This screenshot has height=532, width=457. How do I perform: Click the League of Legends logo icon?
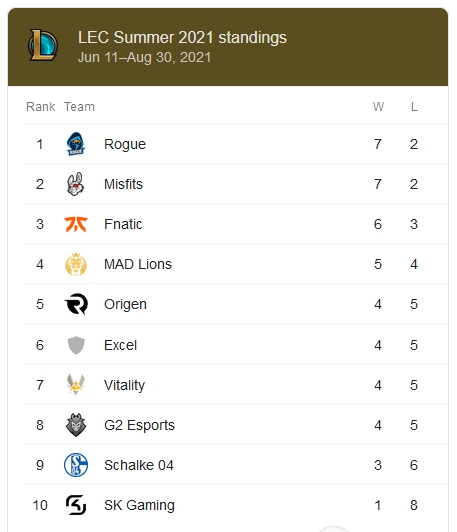(x=43, y=45)
